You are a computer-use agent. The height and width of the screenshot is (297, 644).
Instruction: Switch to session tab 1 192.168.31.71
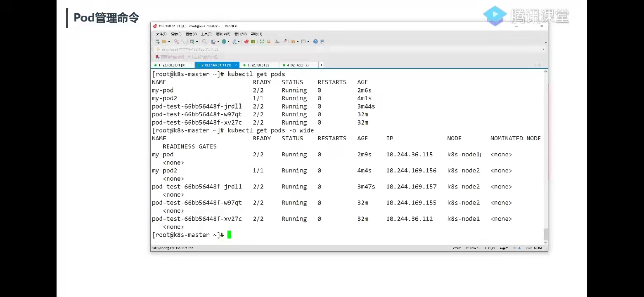coord(173,65)
